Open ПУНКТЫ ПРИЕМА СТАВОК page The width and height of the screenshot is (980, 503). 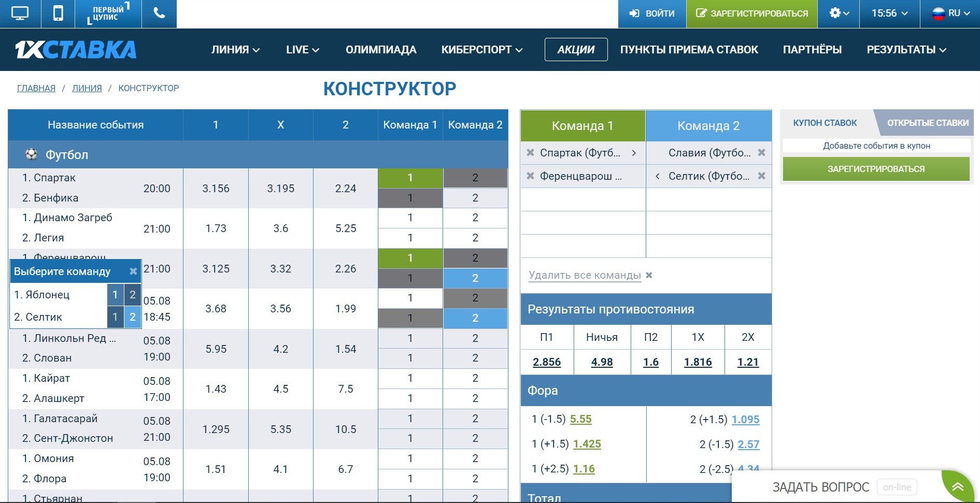(689, 50)
